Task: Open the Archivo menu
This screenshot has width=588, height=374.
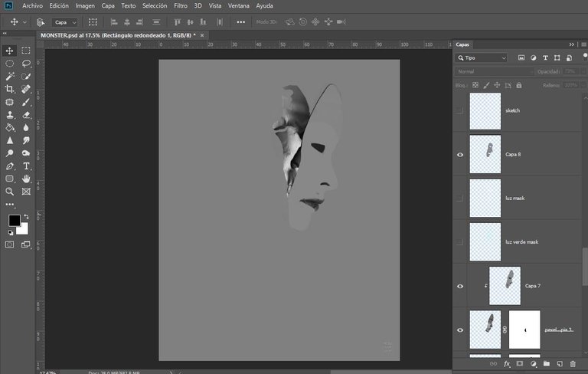Action: (x=32, y=5)
